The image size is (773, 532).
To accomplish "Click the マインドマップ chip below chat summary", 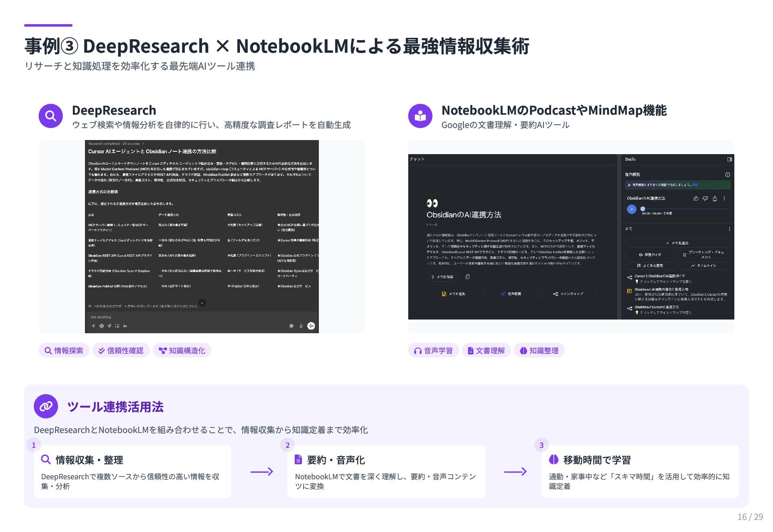I will pyautogui.click(x=568, y=294).
